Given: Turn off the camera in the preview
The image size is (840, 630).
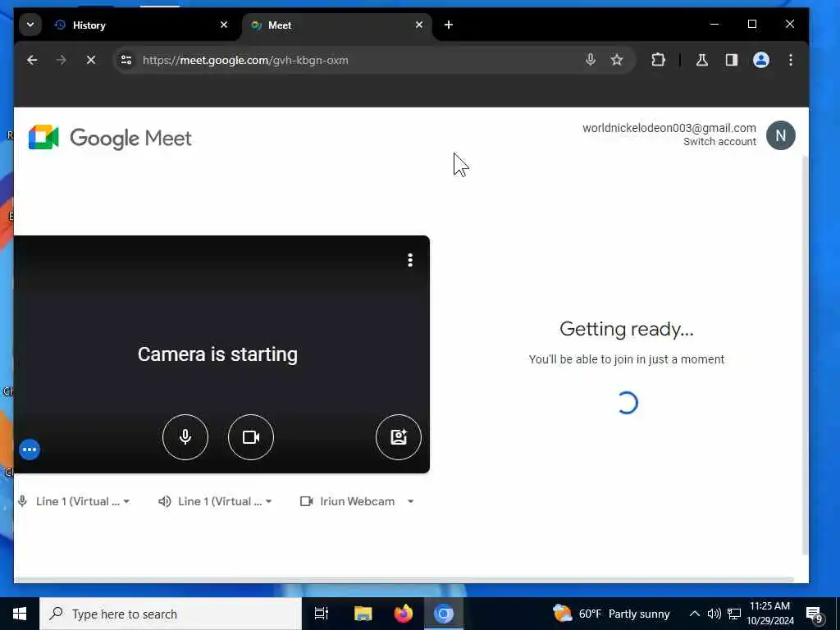Looking at the screenshot, I should (251, 437).
